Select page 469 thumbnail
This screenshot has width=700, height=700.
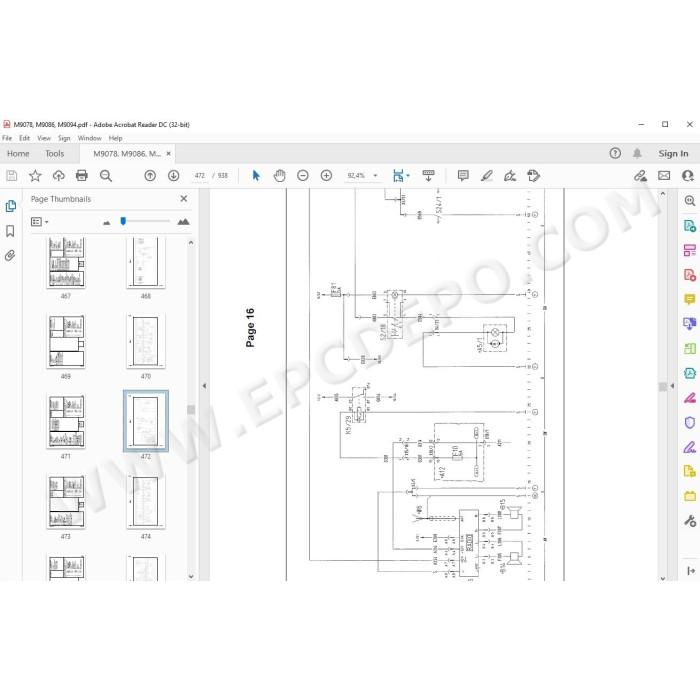(66, 342)
